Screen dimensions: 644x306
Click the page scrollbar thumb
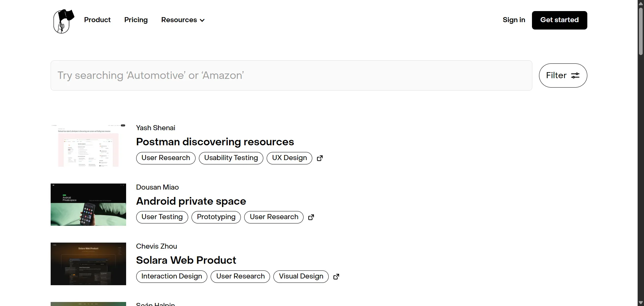pyautogui.click(x=641, y=31)
